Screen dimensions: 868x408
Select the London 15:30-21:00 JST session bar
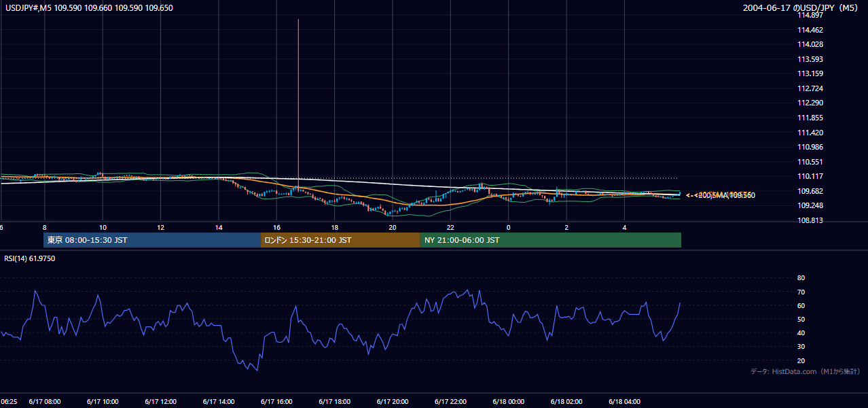point(340,240)
